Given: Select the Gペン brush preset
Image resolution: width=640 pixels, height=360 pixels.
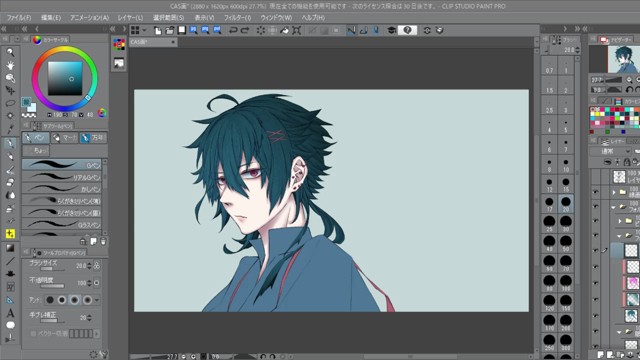Looking at the screenshot, I should pos(62,164).
